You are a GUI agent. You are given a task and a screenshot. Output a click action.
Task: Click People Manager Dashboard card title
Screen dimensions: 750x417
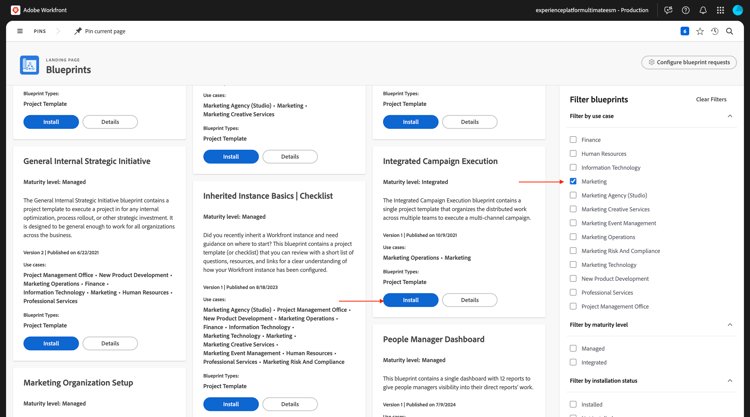[433, 340]
